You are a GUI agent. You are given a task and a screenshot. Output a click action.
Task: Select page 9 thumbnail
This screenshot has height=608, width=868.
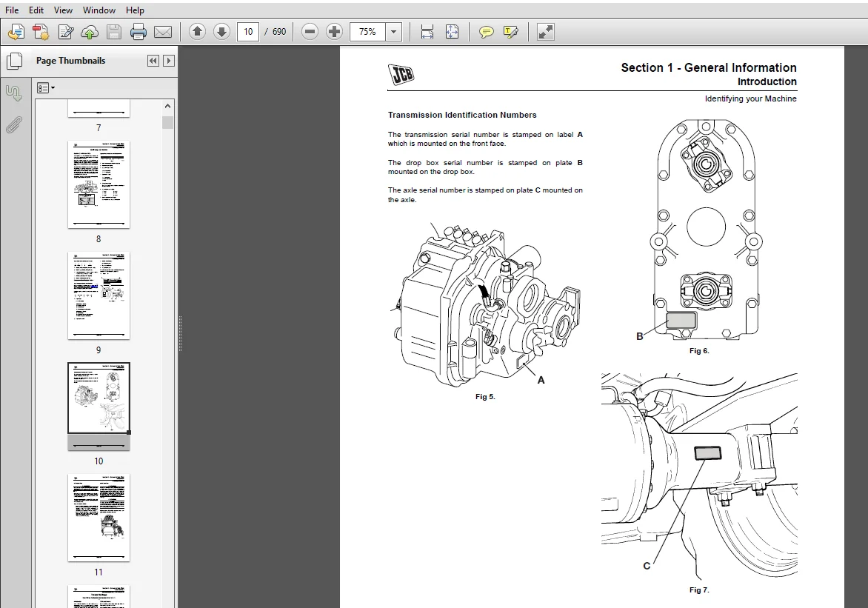(x=99, y=295)
